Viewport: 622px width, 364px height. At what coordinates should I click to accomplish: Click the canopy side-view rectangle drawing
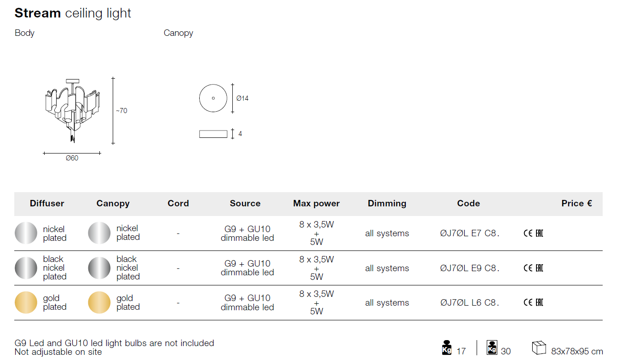tap(213, 134)
